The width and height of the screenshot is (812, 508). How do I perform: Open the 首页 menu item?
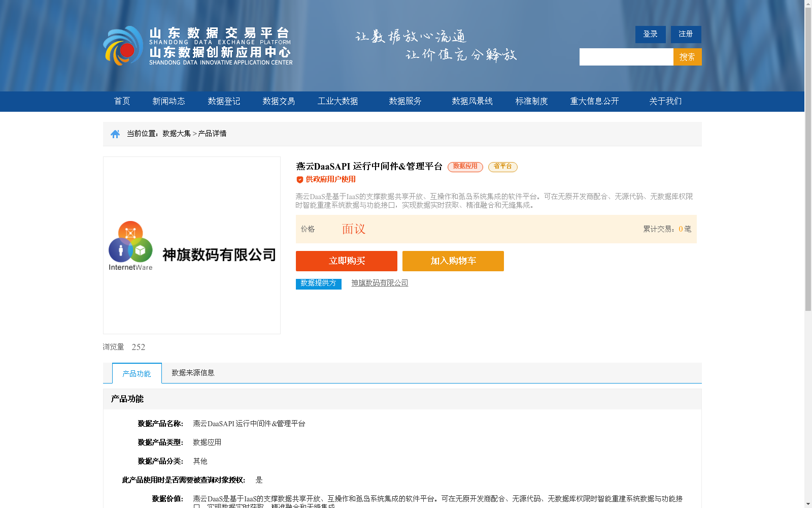(122, 101)
